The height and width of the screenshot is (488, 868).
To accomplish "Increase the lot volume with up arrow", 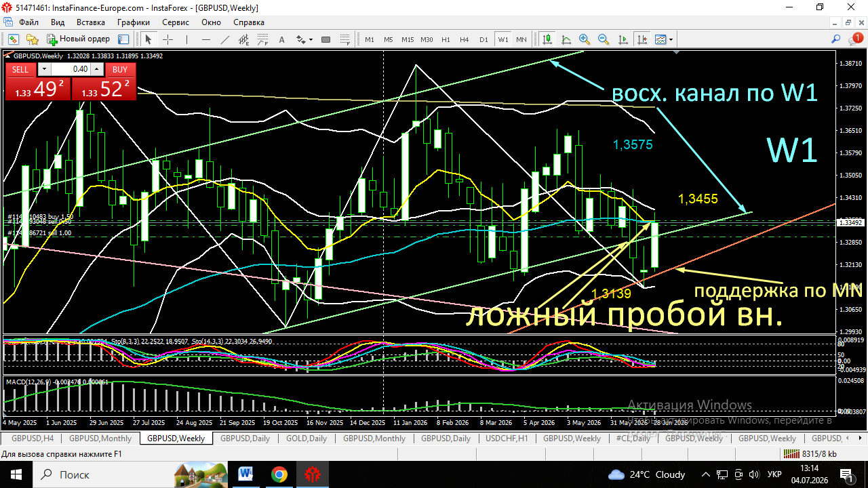I will [x=96, y=69].
